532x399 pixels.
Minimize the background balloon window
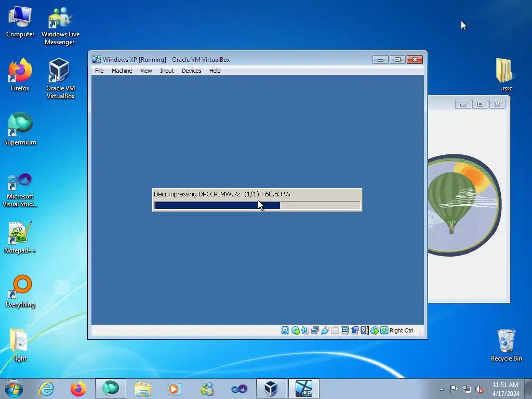463,104
